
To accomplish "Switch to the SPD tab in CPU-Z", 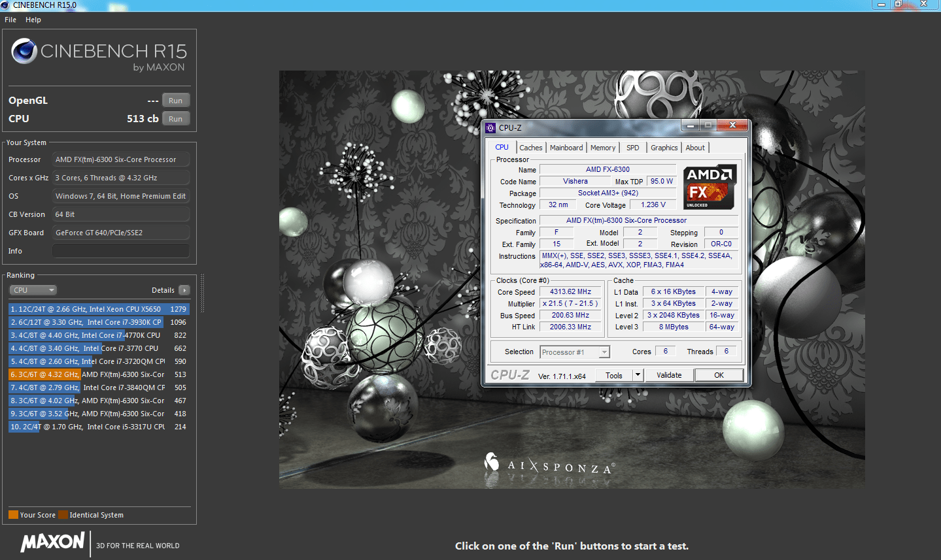I will [633, 148].
